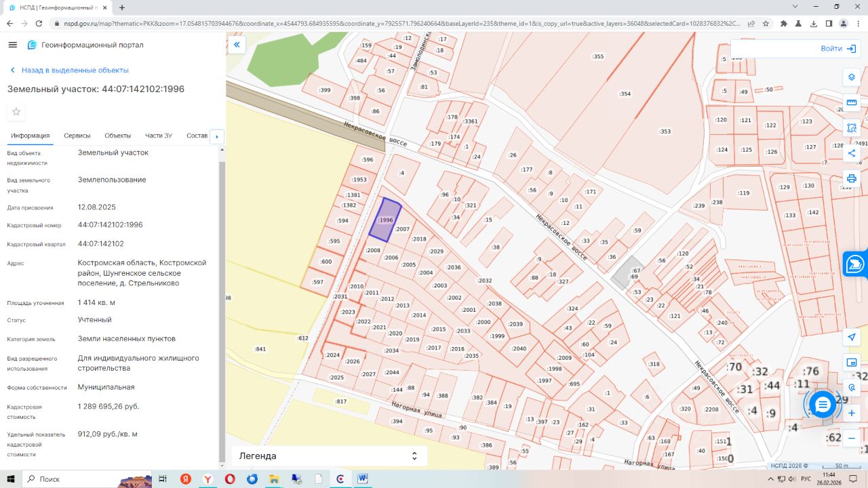Activate the area search selection tool
The image size is (868, 488).
coord(852,127)
